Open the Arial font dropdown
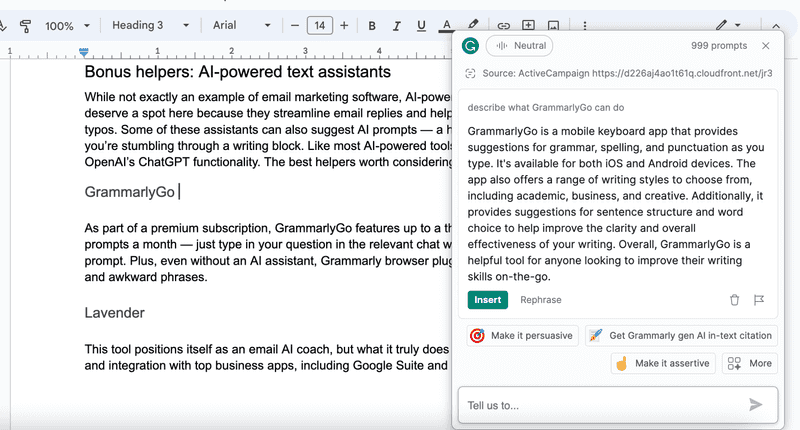The image size is (800, 430). point(241,25)
